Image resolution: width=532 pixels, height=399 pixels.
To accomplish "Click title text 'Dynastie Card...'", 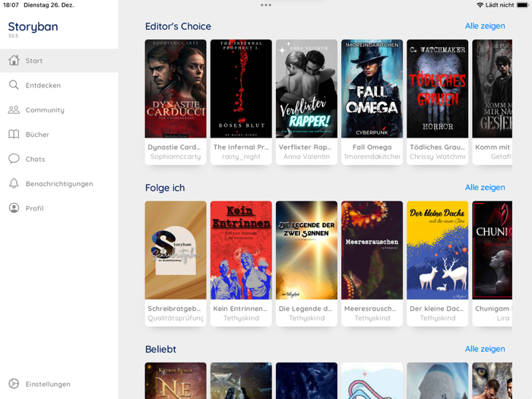I will (x=174, y=147).
